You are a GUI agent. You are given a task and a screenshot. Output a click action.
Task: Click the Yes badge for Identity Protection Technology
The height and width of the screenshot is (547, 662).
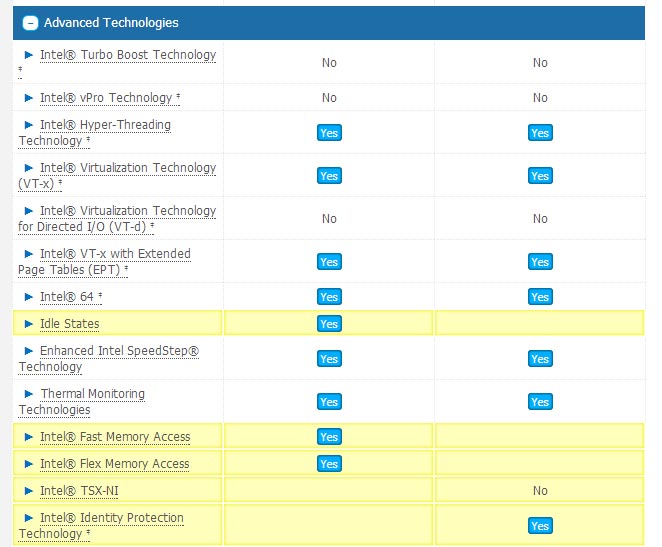(540, 526)
